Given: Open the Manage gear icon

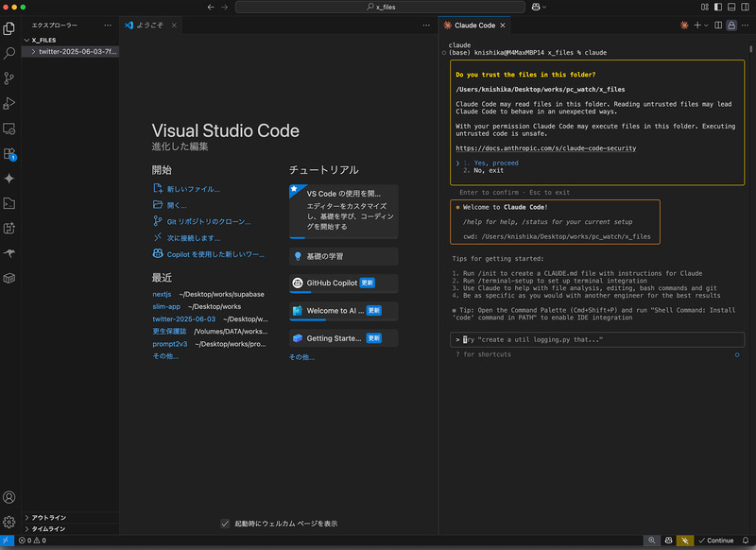Looking at the screenshot, I should click(9, 522).
